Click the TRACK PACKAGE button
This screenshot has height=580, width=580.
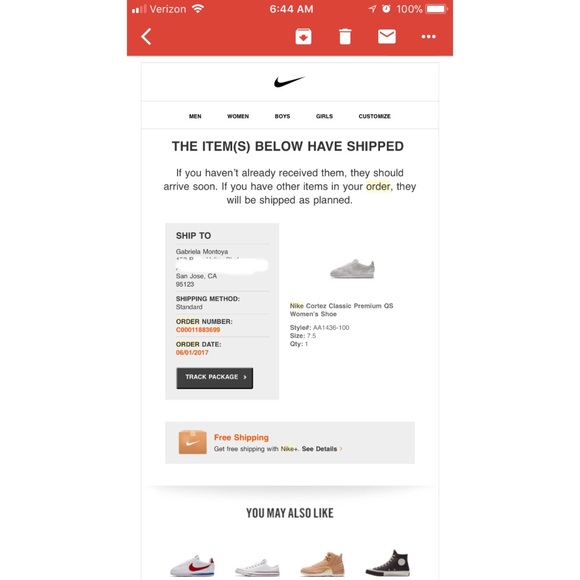click(x=215, y=378)
